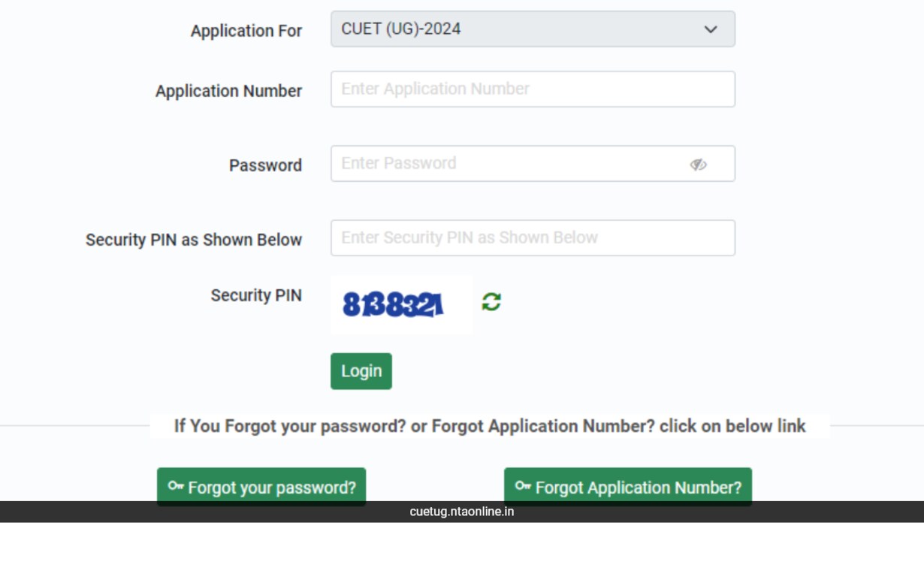Click the Enter Security PIN input field

tap(533, 237)
